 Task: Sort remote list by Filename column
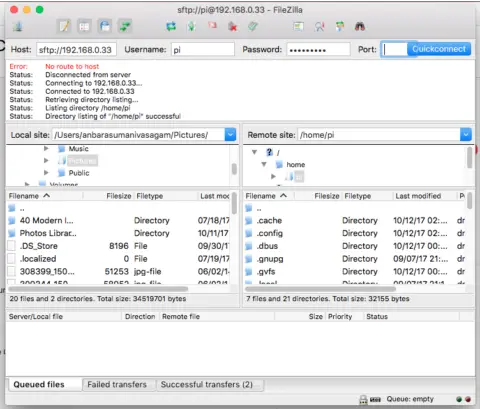[268, 196]
